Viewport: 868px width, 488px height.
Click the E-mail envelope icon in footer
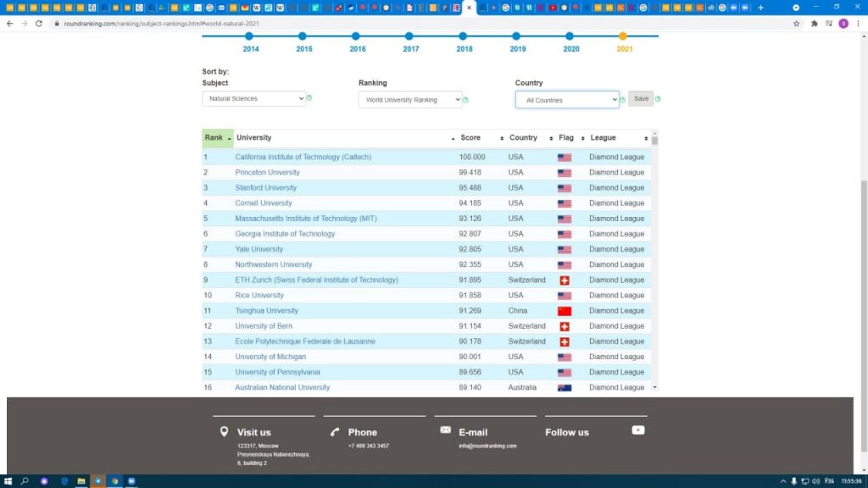click(446, 430)
